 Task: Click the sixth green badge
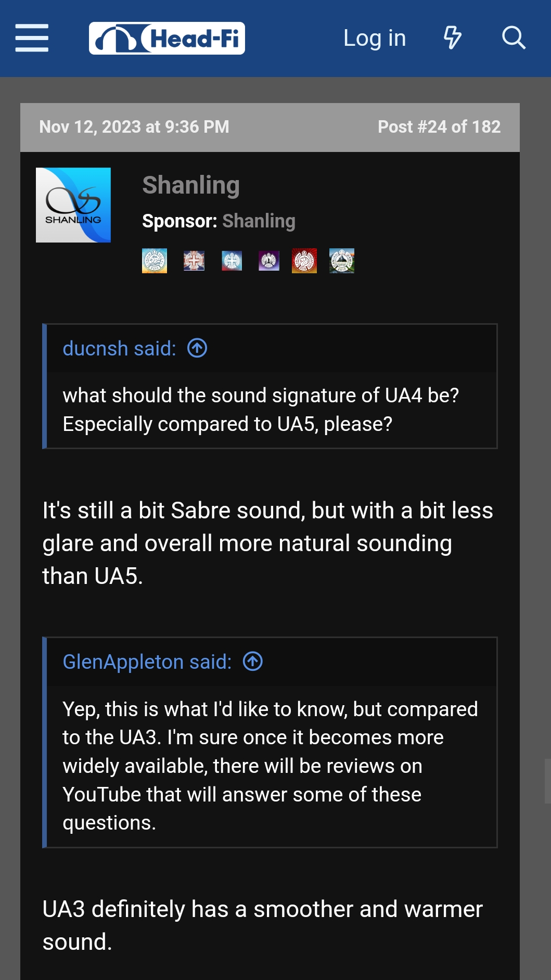click(342, 261)
